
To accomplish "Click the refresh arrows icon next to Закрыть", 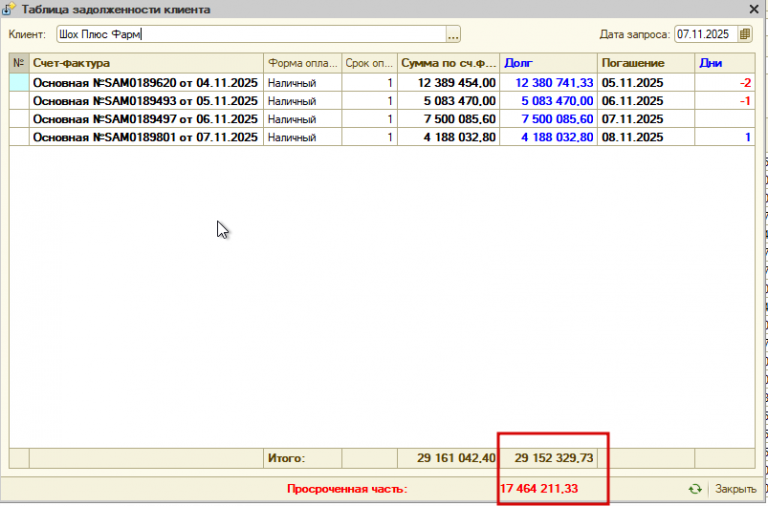I will pos(695,489).
